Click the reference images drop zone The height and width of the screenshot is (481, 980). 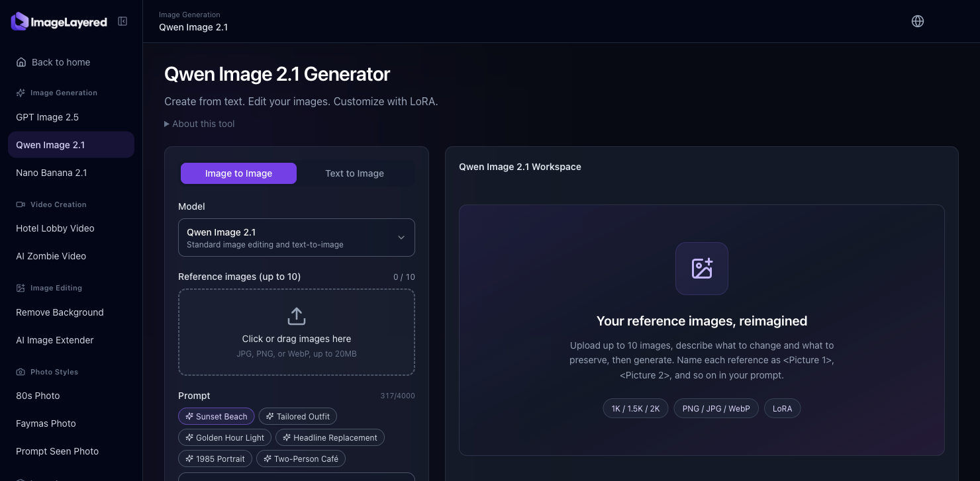pos(297,332)
